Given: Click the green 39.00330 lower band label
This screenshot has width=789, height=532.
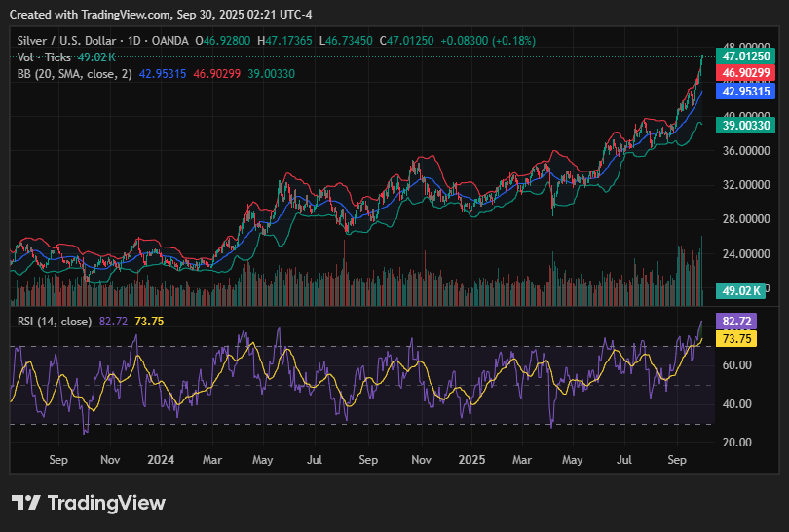Looking at the screenshot, I should tap(744, 126).
